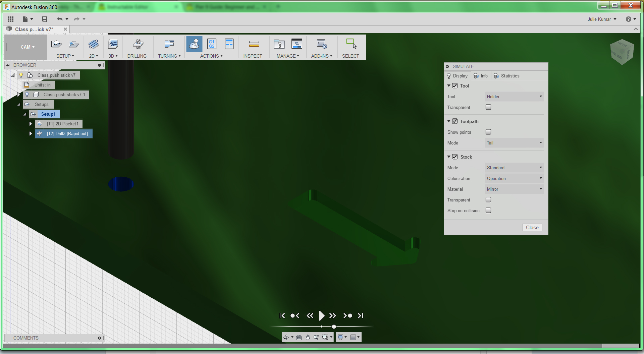
Task: Close the Simulate panel
Action: pos(532,228)
